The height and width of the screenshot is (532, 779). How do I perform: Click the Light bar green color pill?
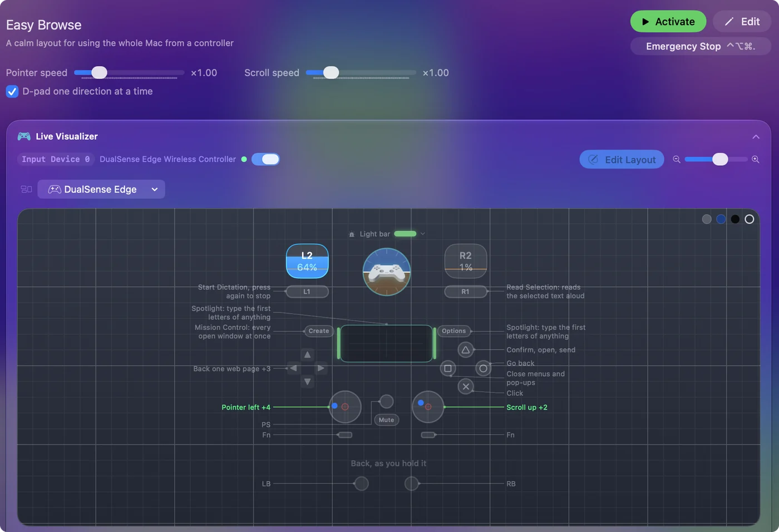coord(405,234)
